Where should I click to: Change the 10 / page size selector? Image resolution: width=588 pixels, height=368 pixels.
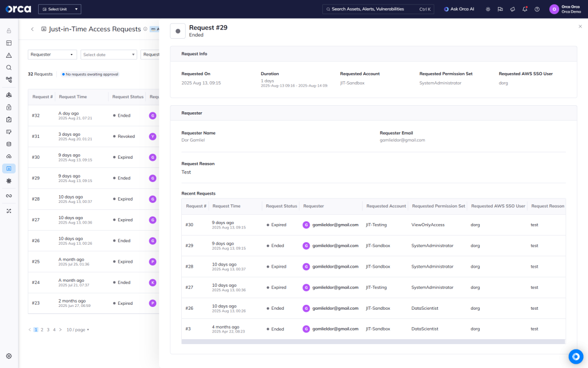pyautogui.click(x=77, y=330)
